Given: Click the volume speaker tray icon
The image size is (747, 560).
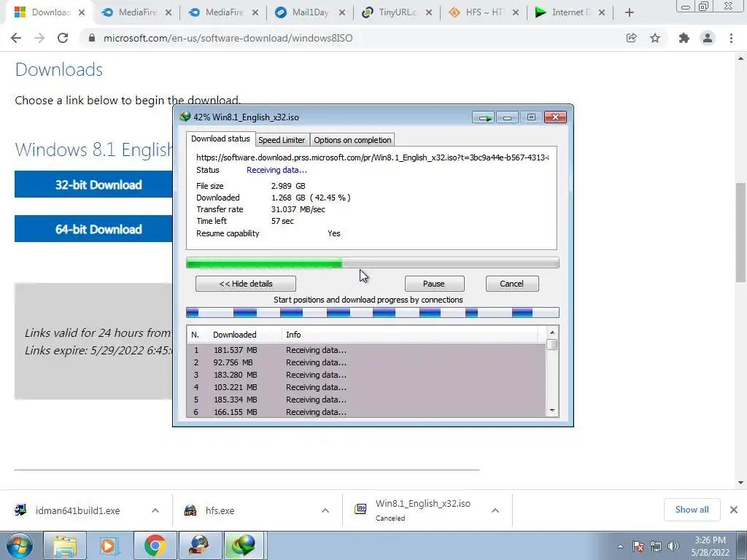Looking at the screenshot, I should (673, 546).
